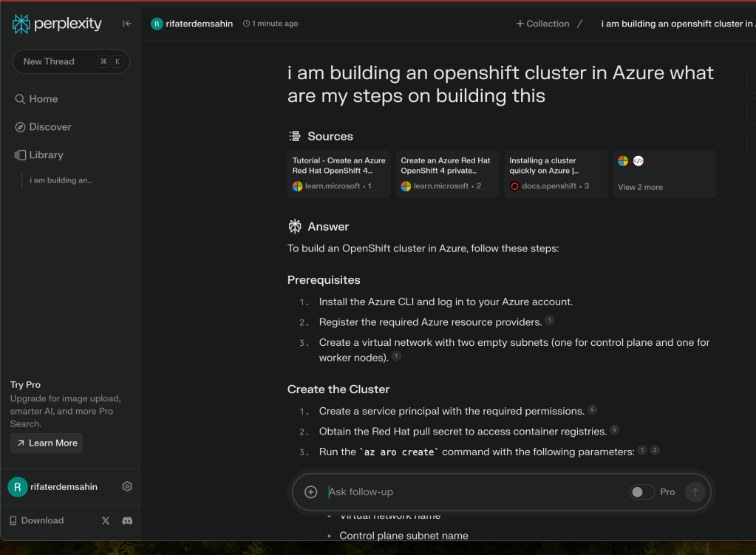Open the X (Twitter) icon
This screenshot has width=756, height=555.
pos(106,520)
